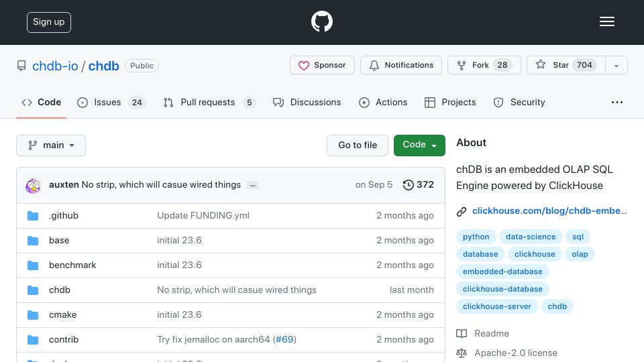Open the hamburger navigation menu
644x362 pixels.
606,21
